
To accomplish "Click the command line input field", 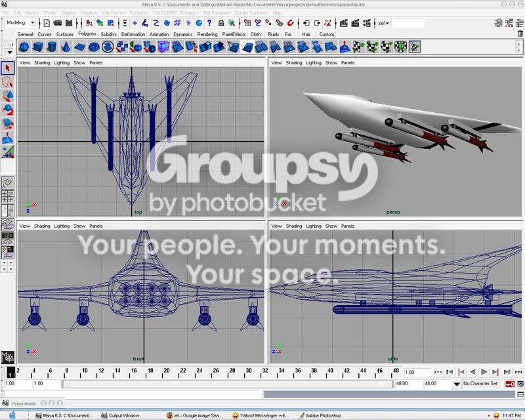I will pos(133,394).
